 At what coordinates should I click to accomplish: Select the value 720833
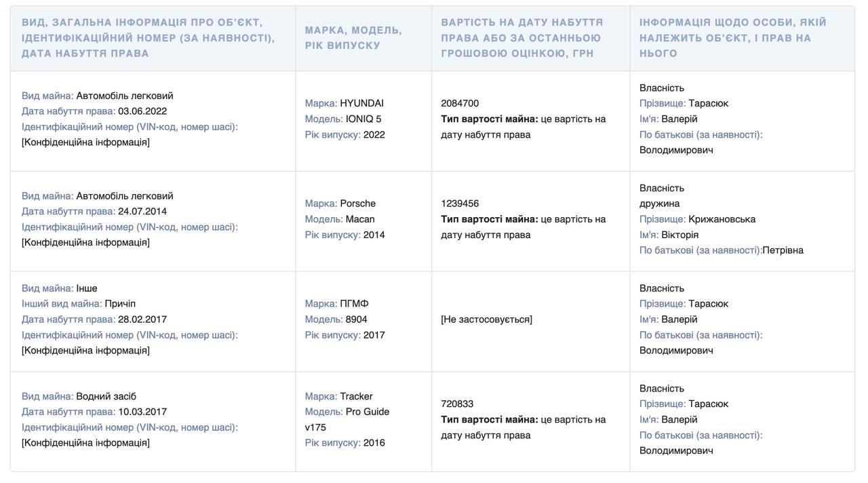[x=457, y=404]
